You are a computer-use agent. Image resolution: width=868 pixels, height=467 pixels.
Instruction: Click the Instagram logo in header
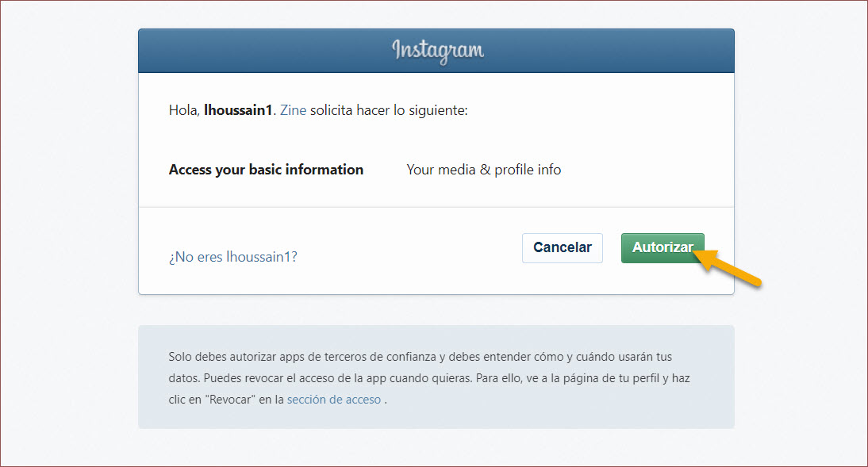click(x=437, y=51)
